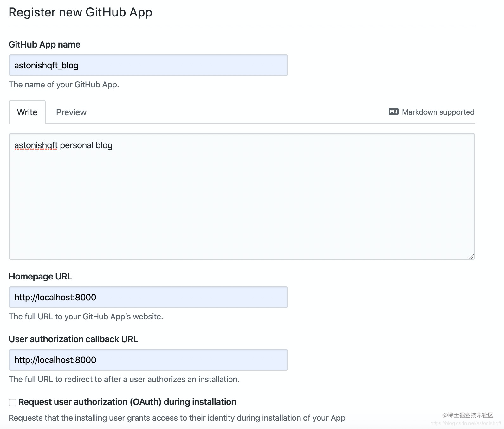Viewport: 504px width, 429px height.
Task: Click into the description text area
Action: [242, 196]
